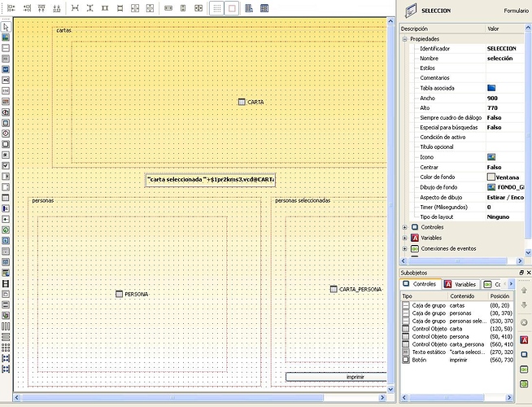This screenshot has height=407, width=532.
Task: Click the Ancho value 900
Action: tap(492, 98)
